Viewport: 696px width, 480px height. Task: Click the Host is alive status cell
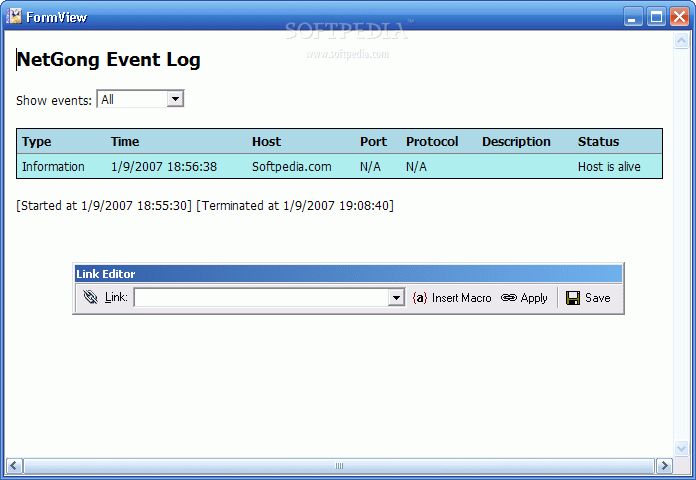point(609,167)
